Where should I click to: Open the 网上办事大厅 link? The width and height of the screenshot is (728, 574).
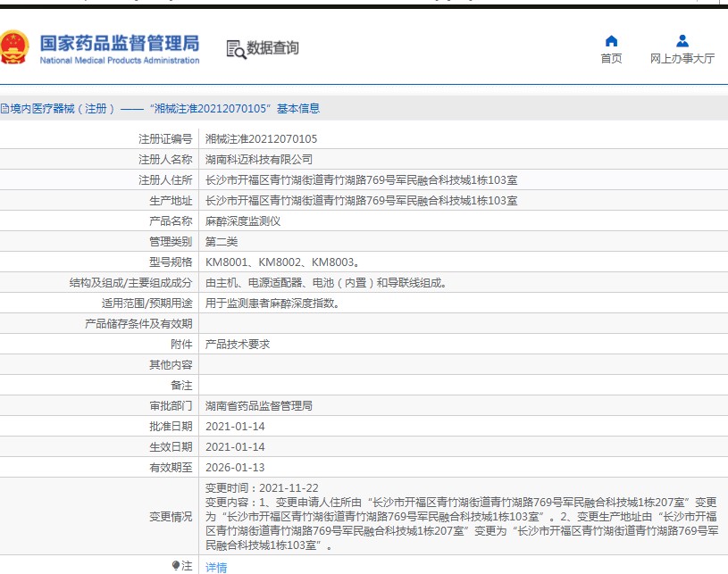(682, 58)
